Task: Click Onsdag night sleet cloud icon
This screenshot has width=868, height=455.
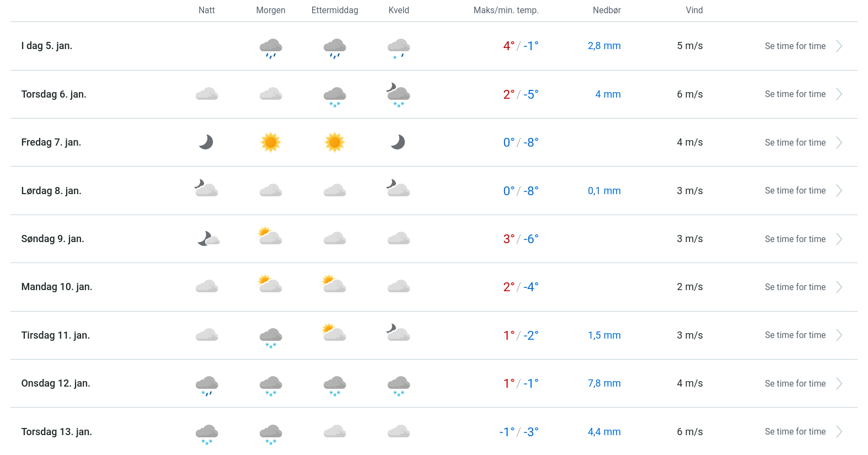Action: pyautogui.click(x=207, y=385)
